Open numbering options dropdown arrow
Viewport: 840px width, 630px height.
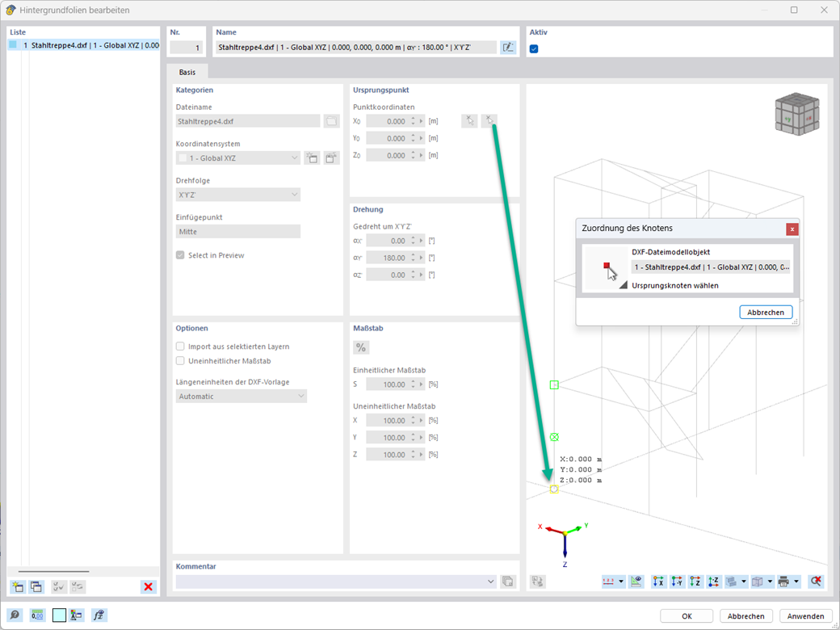[621, 582]
